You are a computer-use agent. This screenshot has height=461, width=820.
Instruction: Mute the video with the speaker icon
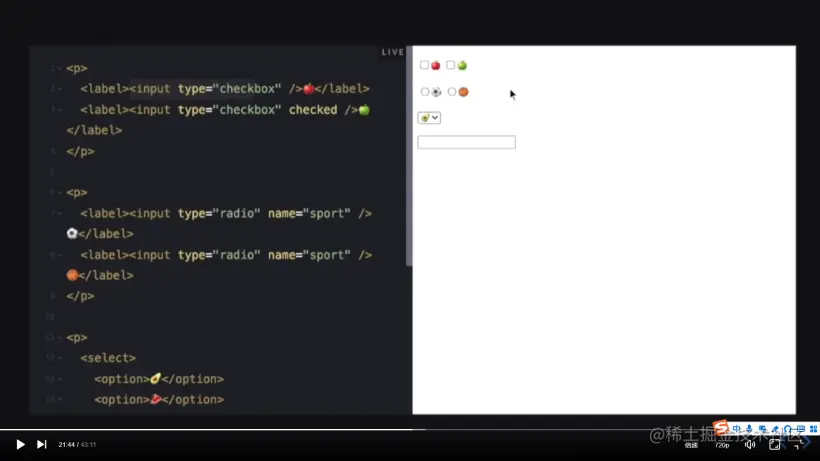(750, 444)
